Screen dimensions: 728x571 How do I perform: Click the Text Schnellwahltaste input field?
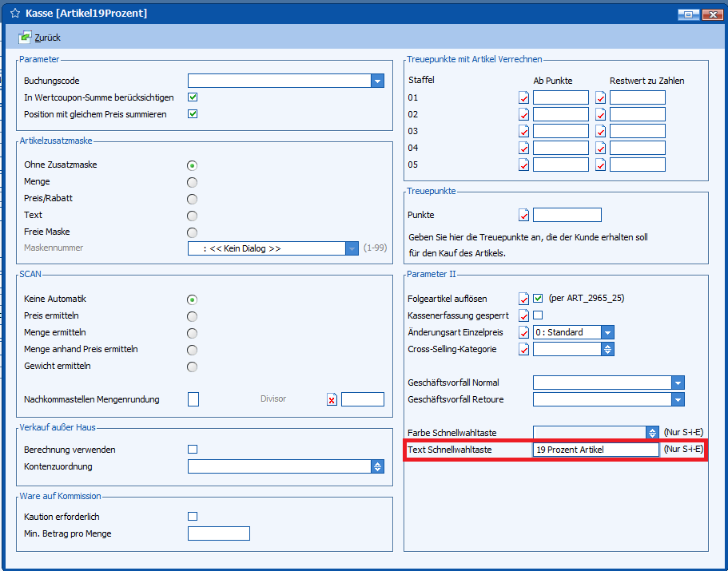(x=595, y=450)
